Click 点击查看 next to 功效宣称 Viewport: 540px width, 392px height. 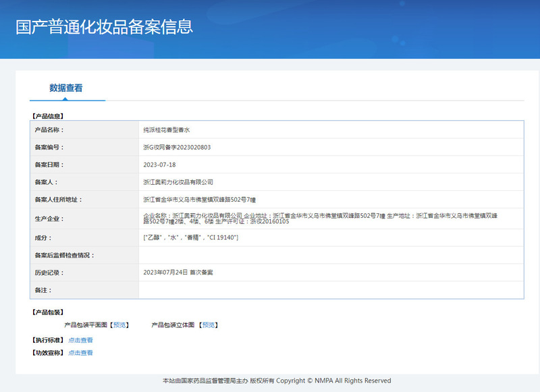[80, 353]
